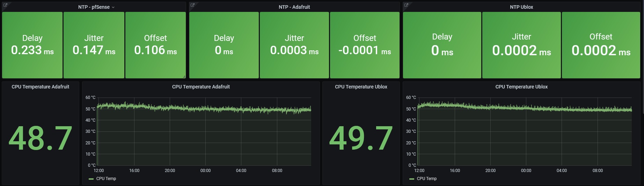Expand the NTP - pfSense title dropdown chevron
This screenshot has height=186, width=644.
coord(113,7)
